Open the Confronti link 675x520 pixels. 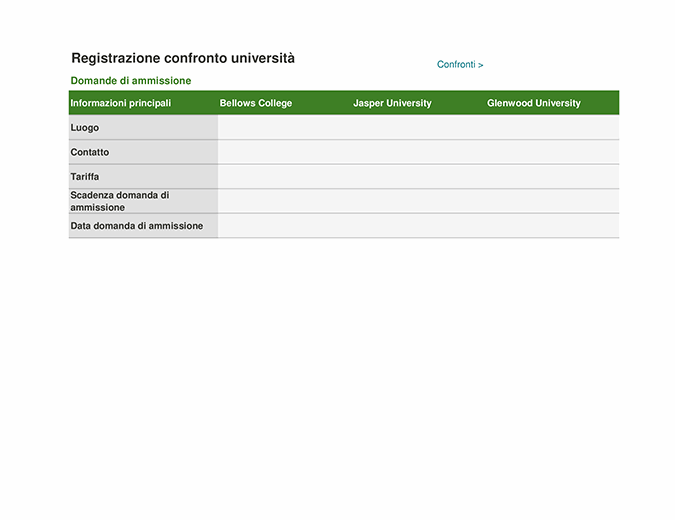pyautogui.click(x=460, y=65)
